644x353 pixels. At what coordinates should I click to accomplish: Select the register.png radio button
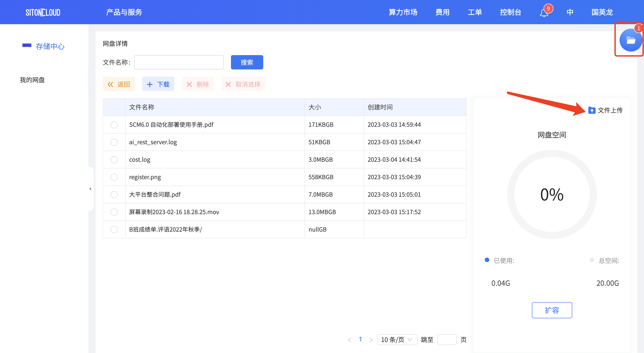click(x=114, y=177)
